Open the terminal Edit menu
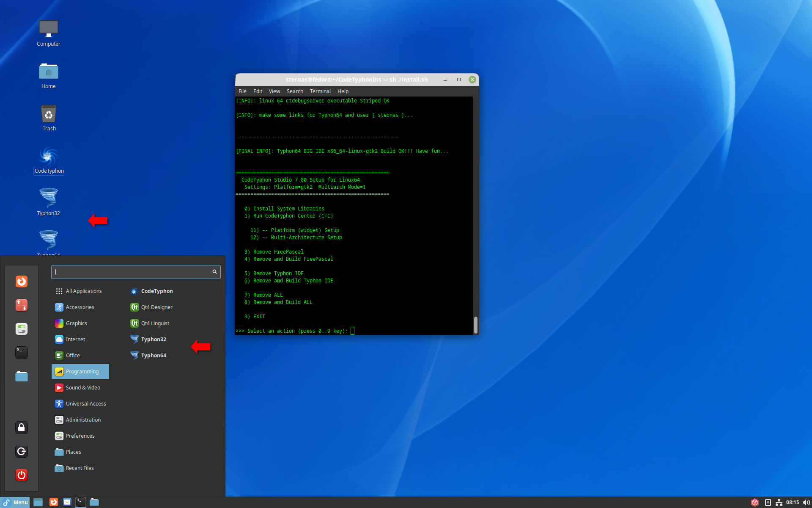812x508 pixels. click(258, 91)
